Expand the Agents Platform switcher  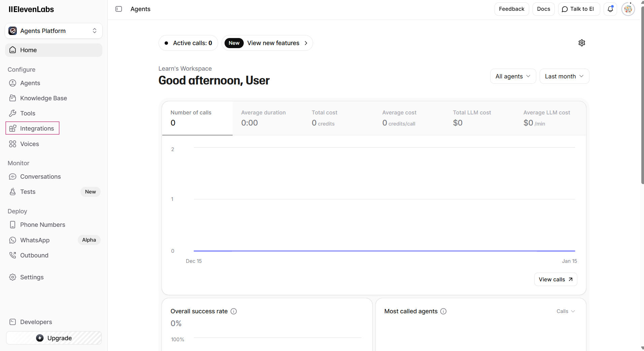click(x=54, y=31)
